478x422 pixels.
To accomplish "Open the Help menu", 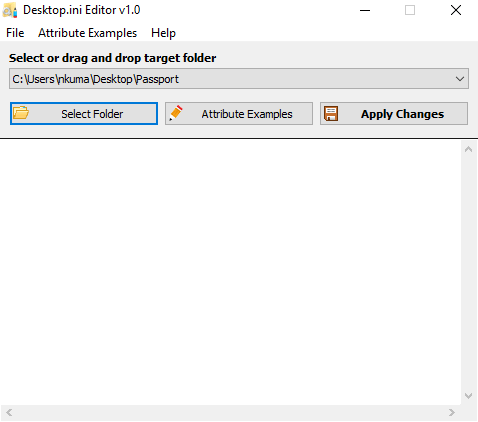I will tap(163, 33).
